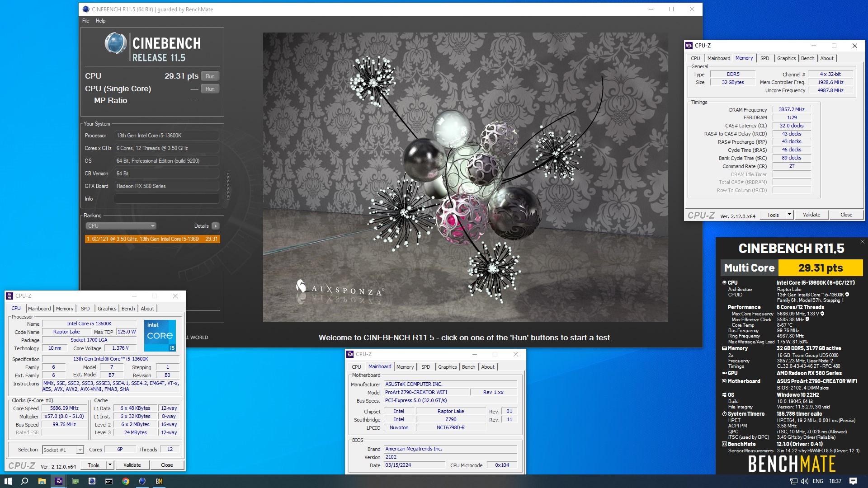The image size is (868, 488).
Task: Switch to Memory tab in lower-left CPU-Z
Action: (65, 309)
